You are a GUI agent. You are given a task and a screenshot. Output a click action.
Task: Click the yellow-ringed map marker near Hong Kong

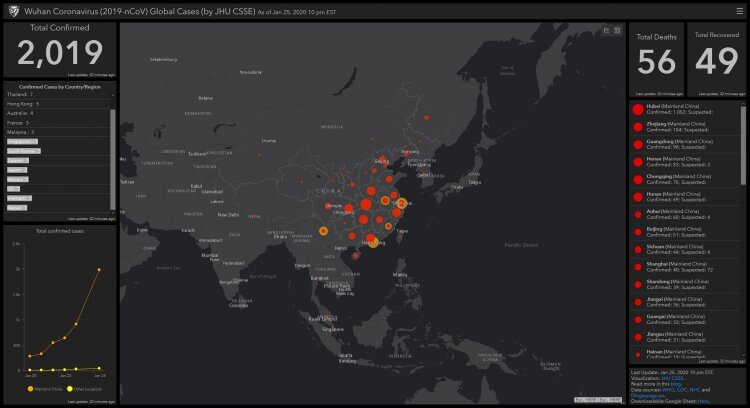[373, 243]
